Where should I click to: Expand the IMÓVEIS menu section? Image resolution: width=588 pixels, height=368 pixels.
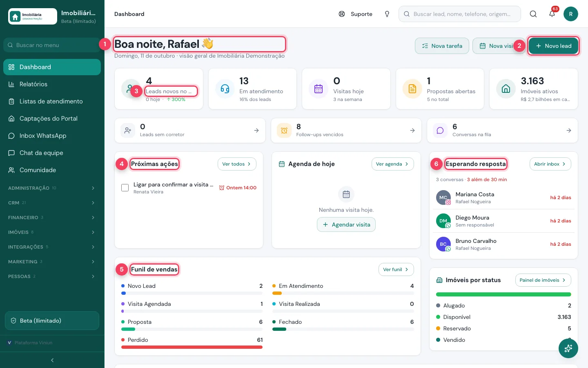pyautogui.click(x=52, y=232)
